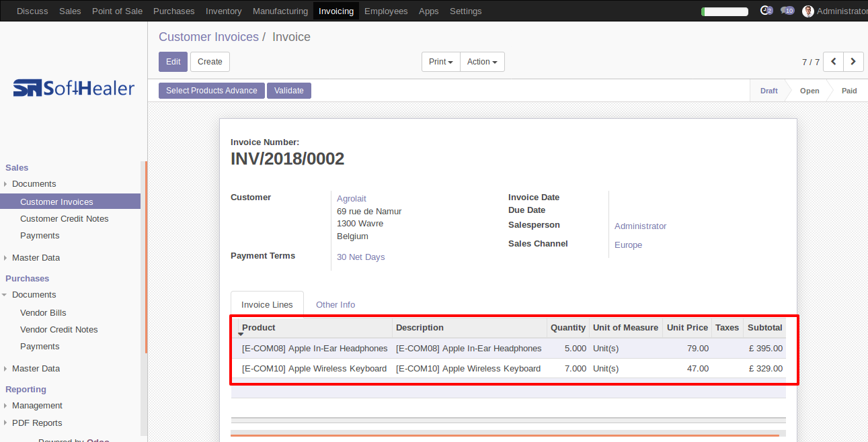Open the Settings menu
The height and width of the screenshot is (442, 868).
tap(466, 11)
